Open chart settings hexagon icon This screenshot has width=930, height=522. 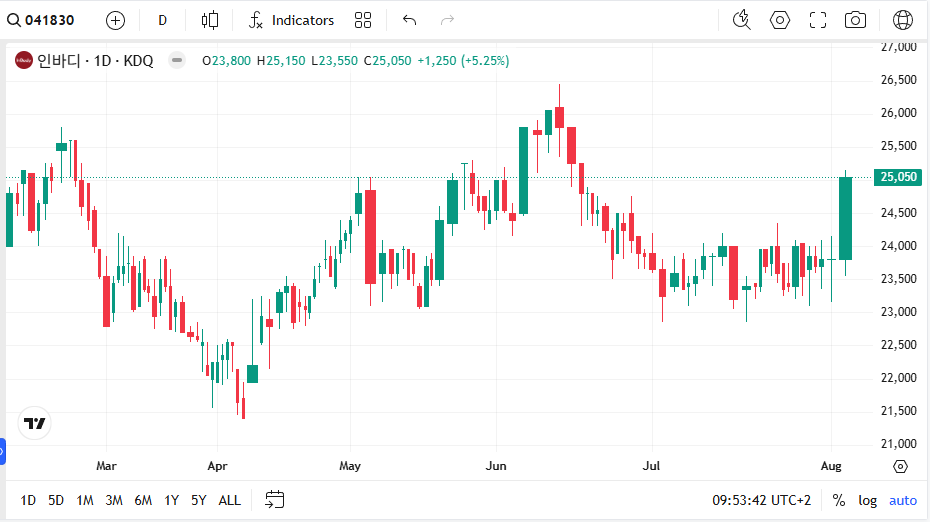pyautogui.click(x=779, y=20)
